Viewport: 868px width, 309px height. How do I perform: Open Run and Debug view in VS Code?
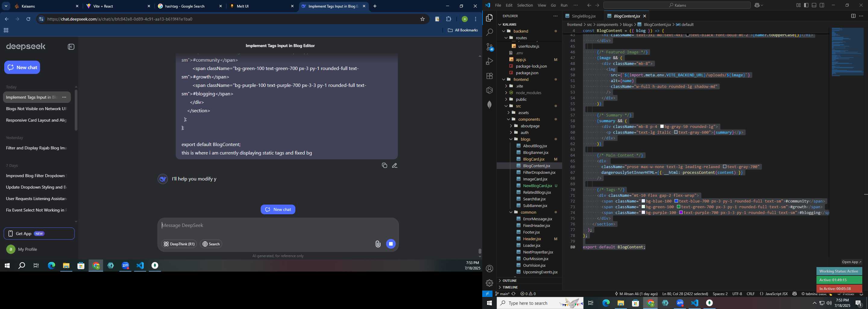[x=489, y=61]
